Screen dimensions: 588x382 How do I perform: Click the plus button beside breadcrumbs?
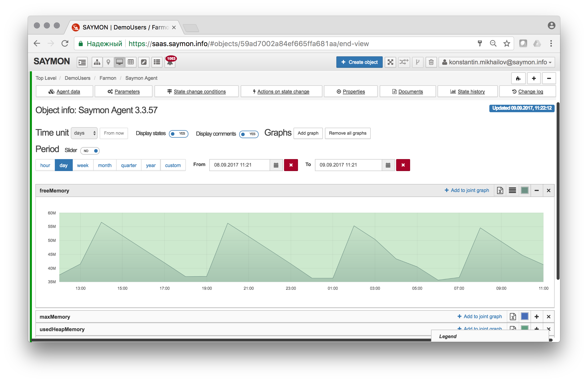coord(534,79)
